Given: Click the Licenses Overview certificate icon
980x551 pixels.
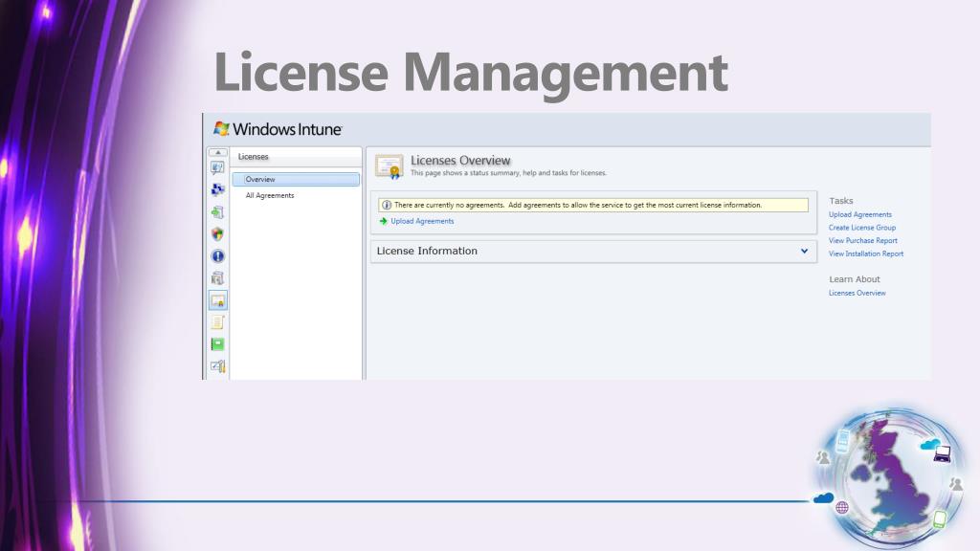Looking at the screenshot, I should (389, 166).
